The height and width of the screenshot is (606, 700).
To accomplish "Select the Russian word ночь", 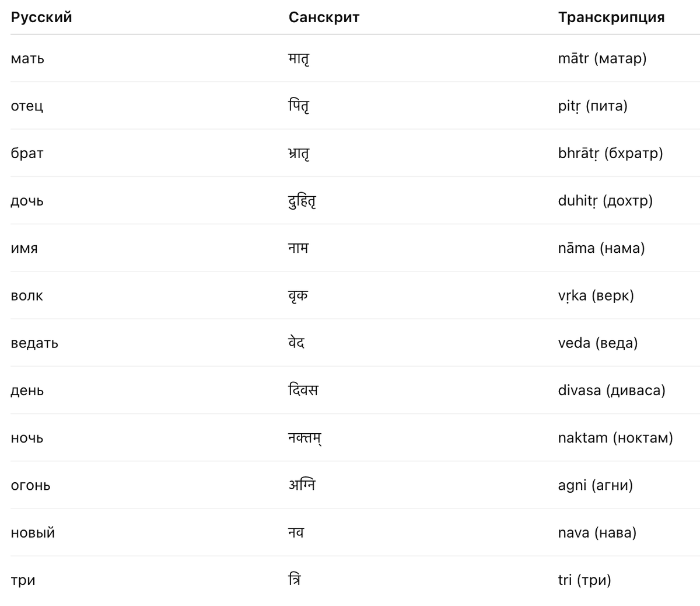I will [x=27, y=438].
